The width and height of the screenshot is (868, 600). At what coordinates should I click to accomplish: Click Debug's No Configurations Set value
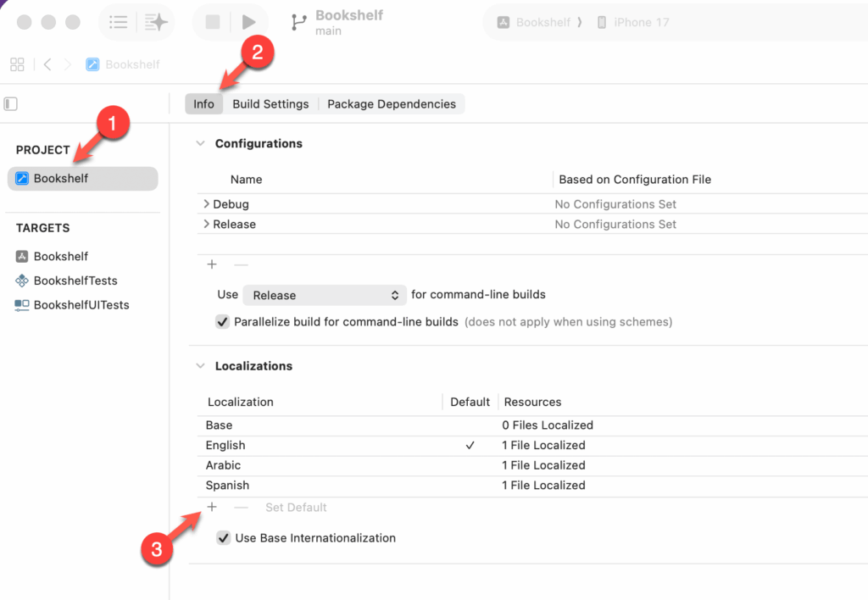pos(615,204)
